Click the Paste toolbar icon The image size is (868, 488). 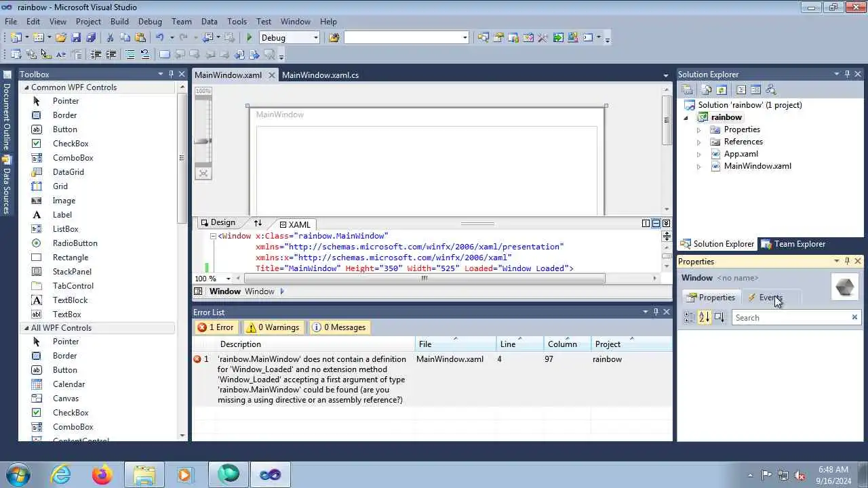tap(140, 38)
